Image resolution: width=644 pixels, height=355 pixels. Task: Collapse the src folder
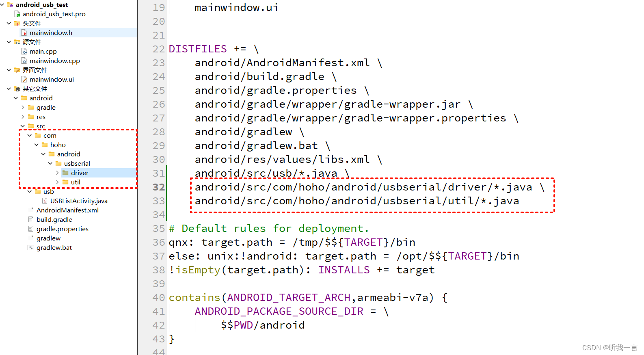tap(23, 126)
